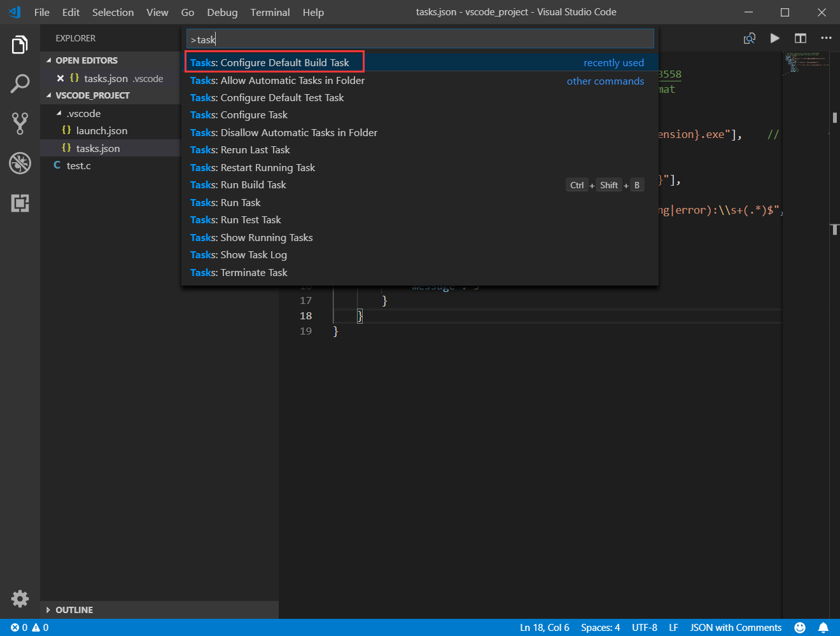Select Tasks: Show Task Log
840x636 pixels.
(x=420, y=254)
